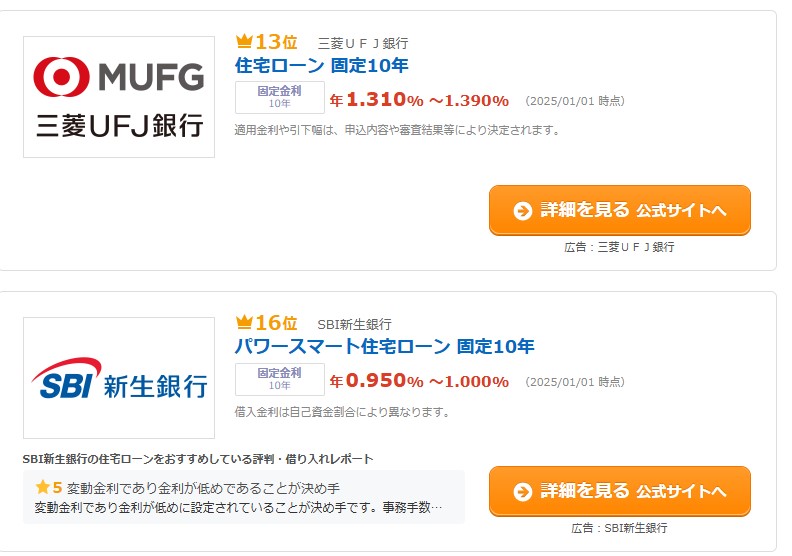Image resolution: width=792 pixels, height=556 pixels.
Task: Click the 三菱UFJ銀行 bank name label
Action: point(363,43)
